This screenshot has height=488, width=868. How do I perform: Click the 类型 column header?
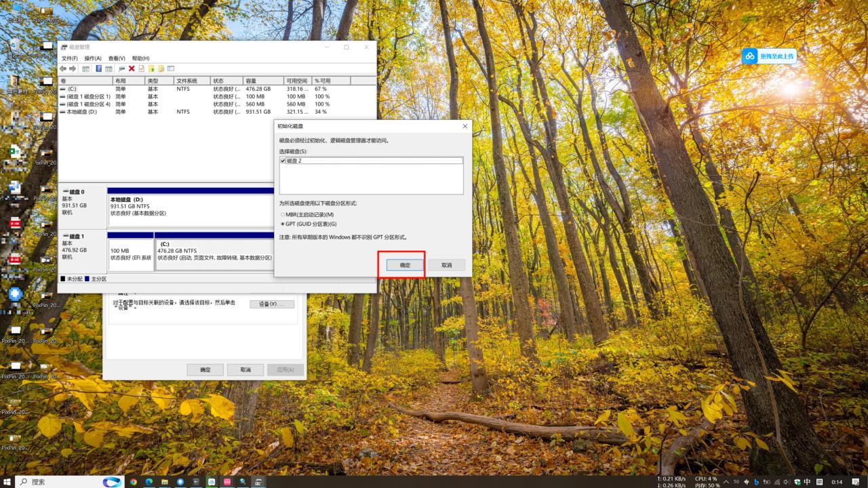(x=159, y=81)
